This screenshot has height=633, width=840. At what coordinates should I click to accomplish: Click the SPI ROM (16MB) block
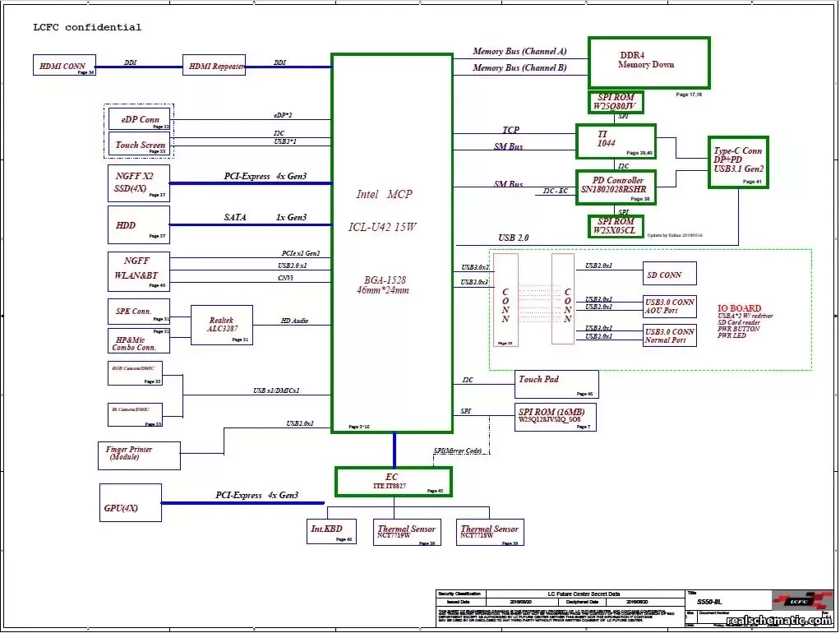(x=556, y=417)
